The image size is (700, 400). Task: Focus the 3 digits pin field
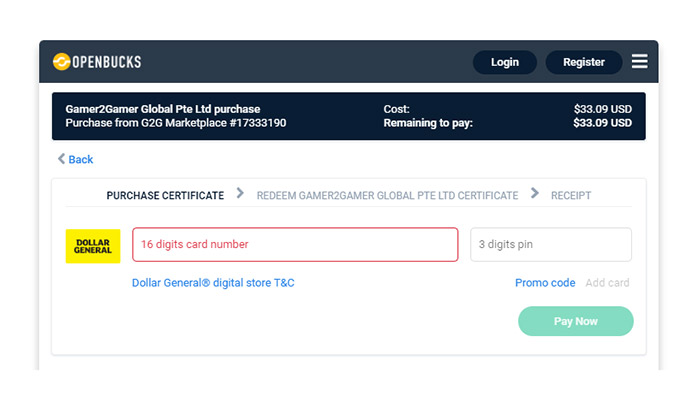[x=551, y=245]
